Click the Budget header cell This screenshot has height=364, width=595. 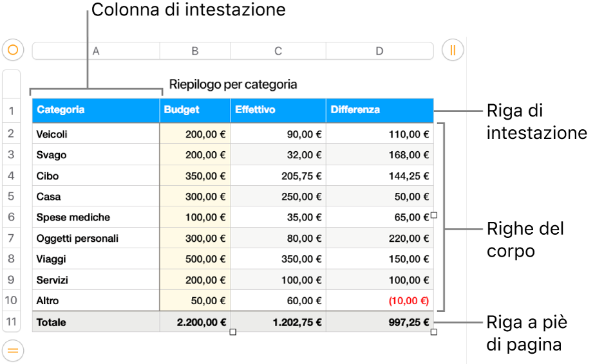[x=195, y=111]
